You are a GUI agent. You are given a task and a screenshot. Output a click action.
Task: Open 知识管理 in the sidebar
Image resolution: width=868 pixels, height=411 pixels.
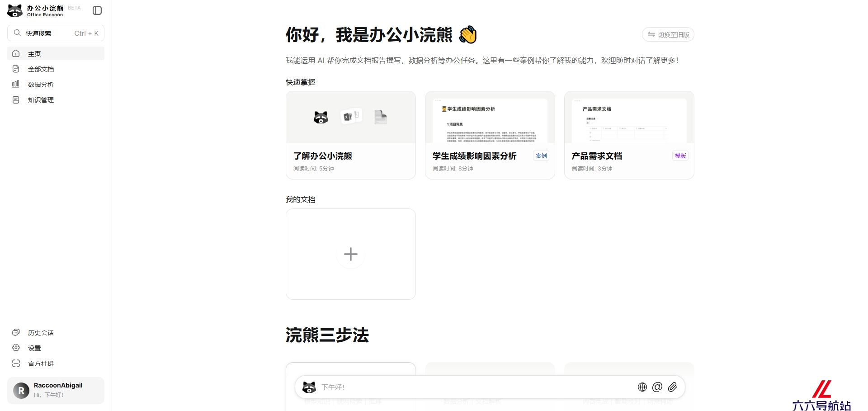(56, 99)
